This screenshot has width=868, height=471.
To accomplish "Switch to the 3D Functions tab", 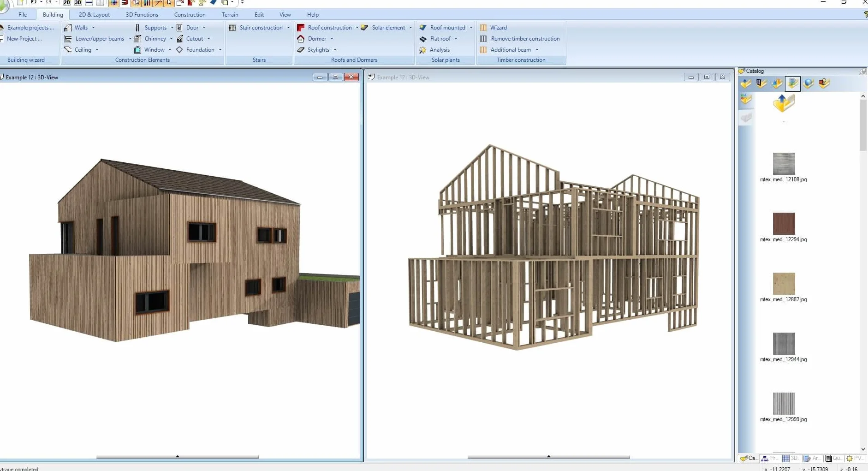I will (142, 15).
